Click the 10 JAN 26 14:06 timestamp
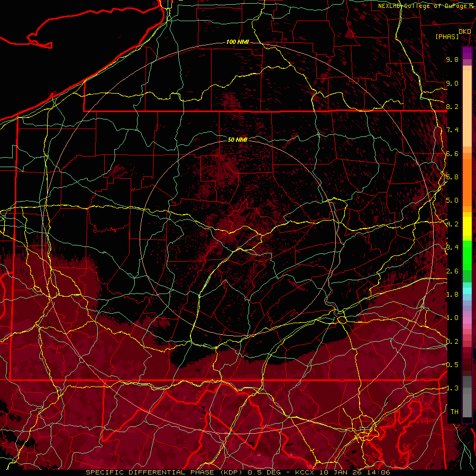 coord(354,472)
